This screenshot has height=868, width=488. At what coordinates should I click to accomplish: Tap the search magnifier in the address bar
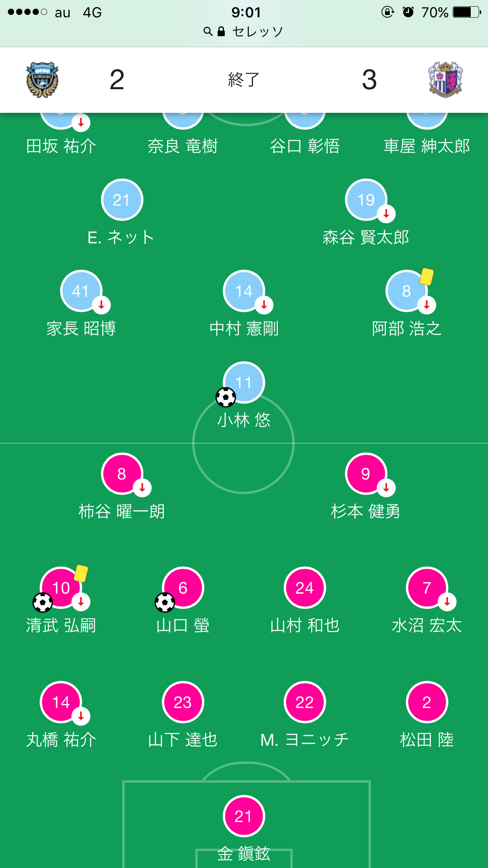click(x=208, y=31)
